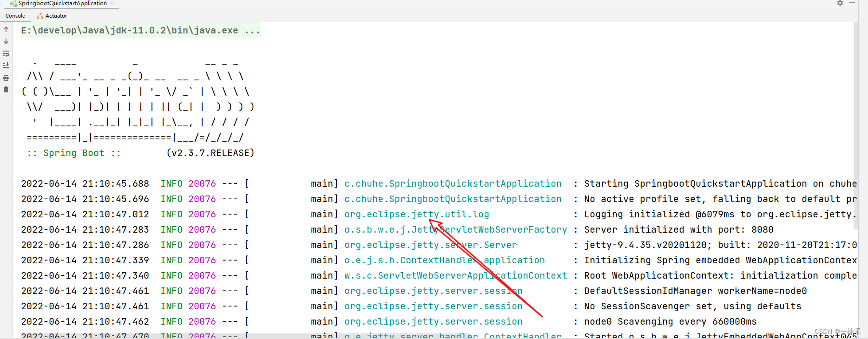The height and width of the screenshot is (339, 868).
Task: Toggle the scroll-to-end console icon
Action: coord(6,65)
